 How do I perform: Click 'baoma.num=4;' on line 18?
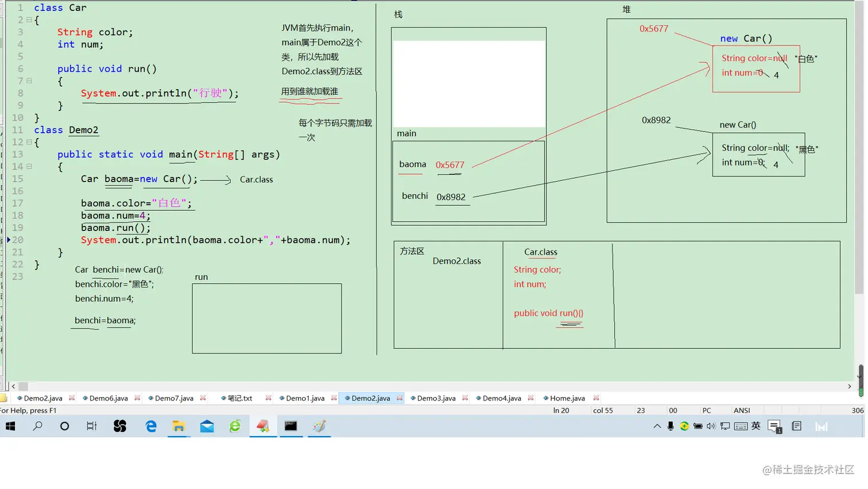pyautogui.click(x=115, y=215)
